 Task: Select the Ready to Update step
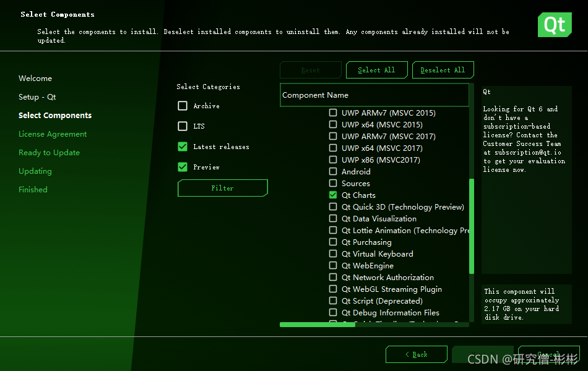click(x=49, y=153)
